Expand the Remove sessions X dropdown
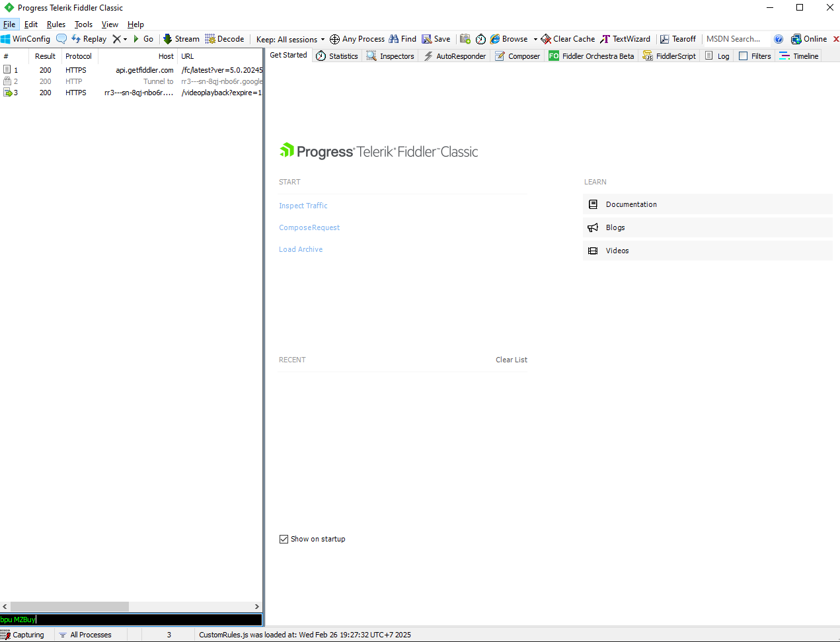Viewport: 840px width, 642px height. coord(125,39)
